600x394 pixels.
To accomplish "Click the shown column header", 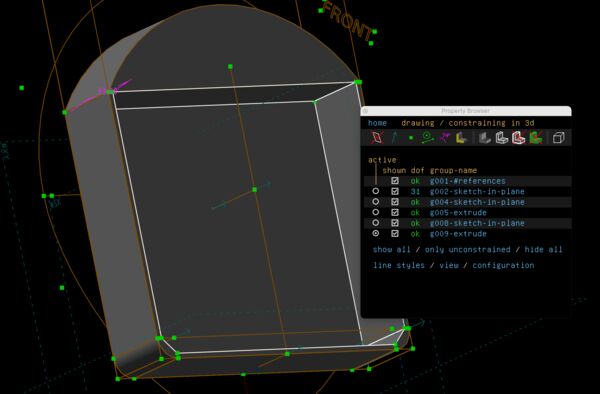I will pyautogui.click(x=394, y=170).
